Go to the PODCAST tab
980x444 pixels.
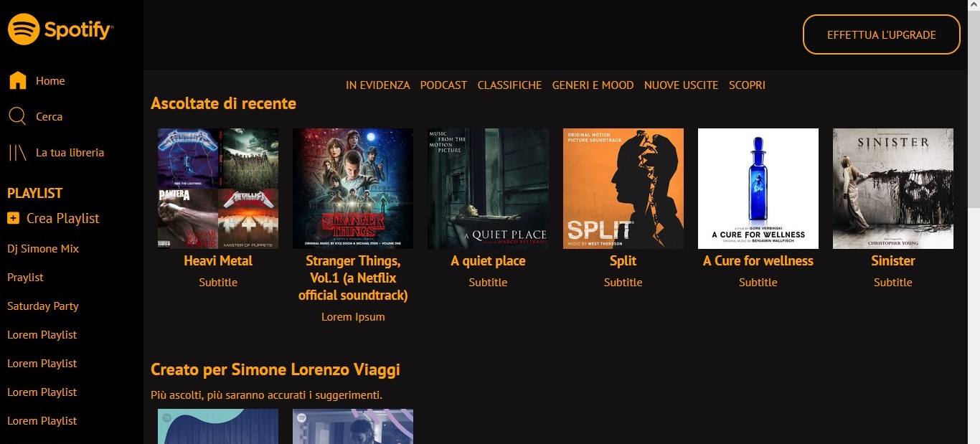point(443,85)
